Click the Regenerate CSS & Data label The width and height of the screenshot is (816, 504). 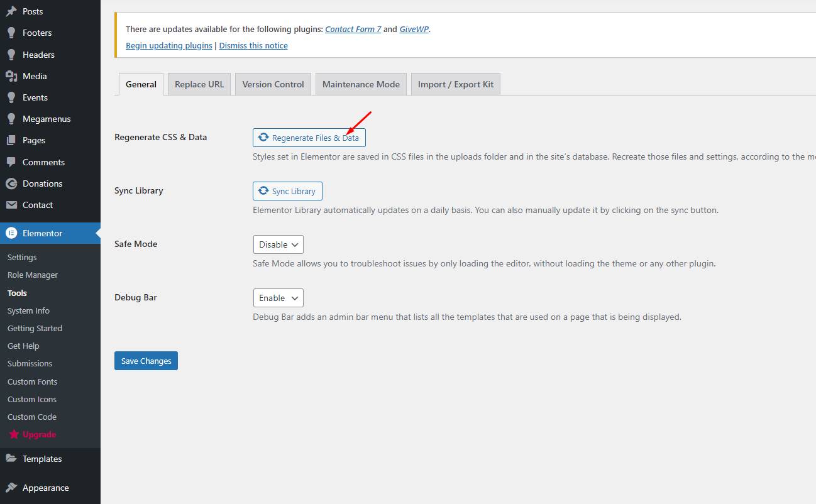coord(160,137)
